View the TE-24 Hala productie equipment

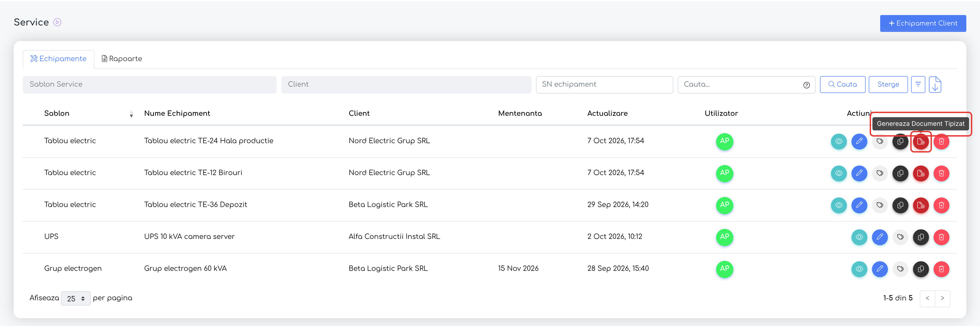coord(839,142)
